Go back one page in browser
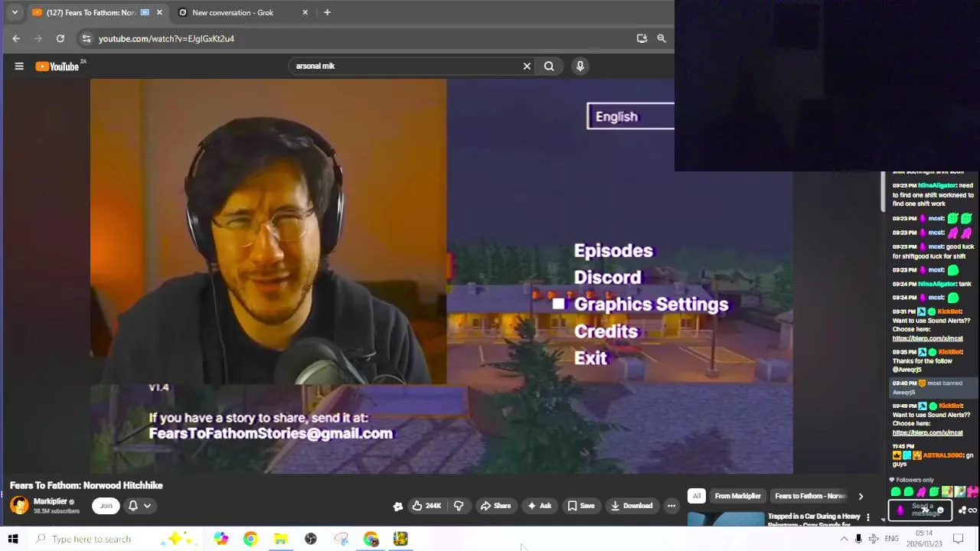980x551 pixels. pos(16,38)
